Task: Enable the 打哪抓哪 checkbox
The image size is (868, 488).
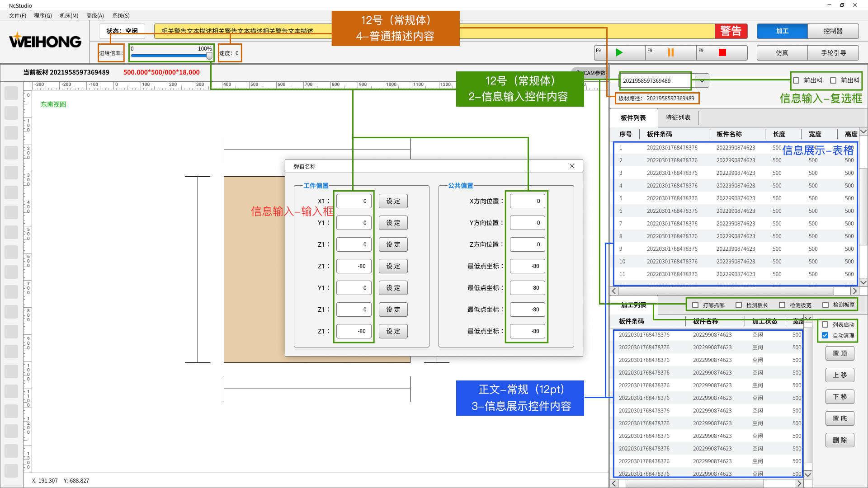Action: click(695, 305)
